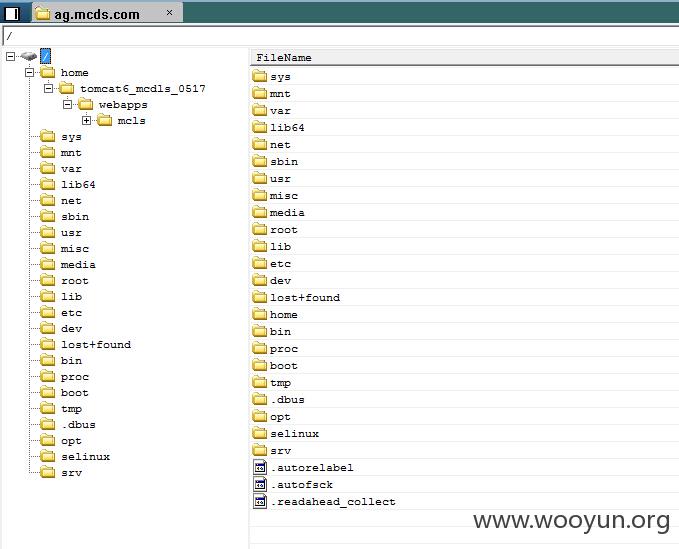Click selinux folder icon in file list
Image resolution: width=679 pixels, height=549 pixels.
[259, 433]
